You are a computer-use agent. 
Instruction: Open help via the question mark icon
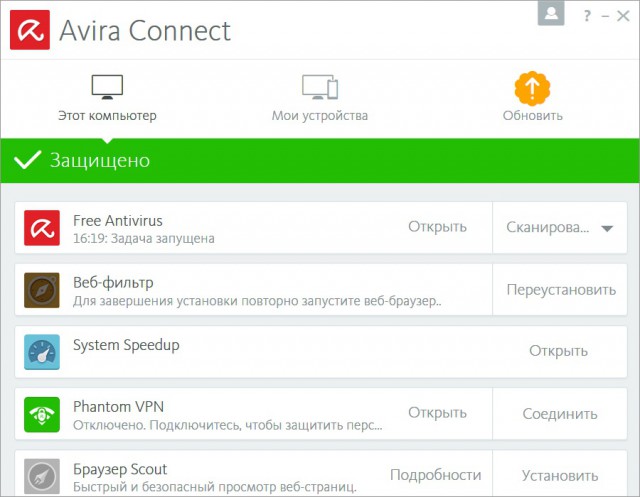coord(587,16)
